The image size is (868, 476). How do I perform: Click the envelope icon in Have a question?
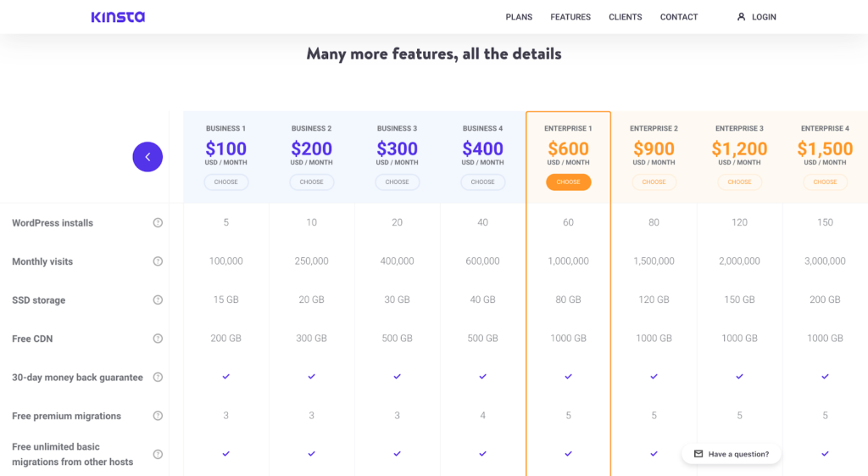(698, 454)
